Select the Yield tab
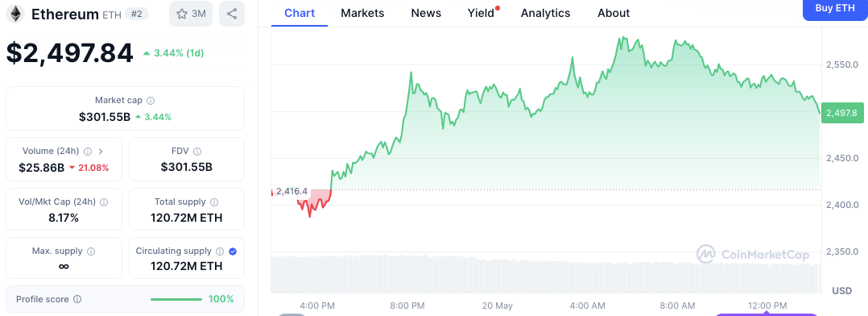Image resolution: width=868 pixels, height=316 pixels. [481, 13]
